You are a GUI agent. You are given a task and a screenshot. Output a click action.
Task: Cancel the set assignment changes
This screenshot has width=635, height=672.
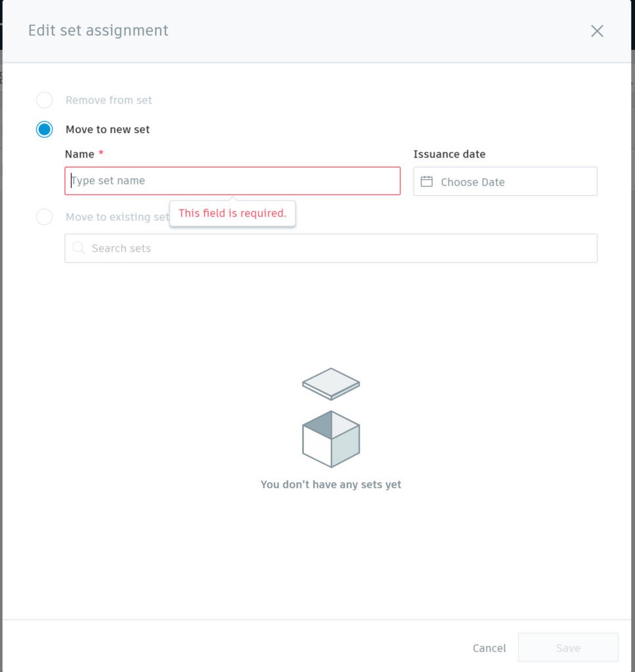point(489,648)
